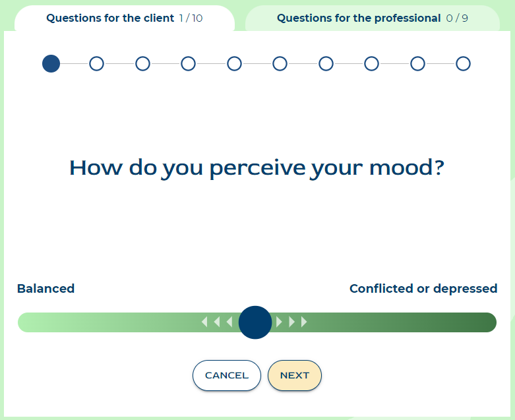Image resolution: width=515 pixels, height=420 pixels.
Task: Click the right arrows beside slider handle
Action: coord(291,322)
